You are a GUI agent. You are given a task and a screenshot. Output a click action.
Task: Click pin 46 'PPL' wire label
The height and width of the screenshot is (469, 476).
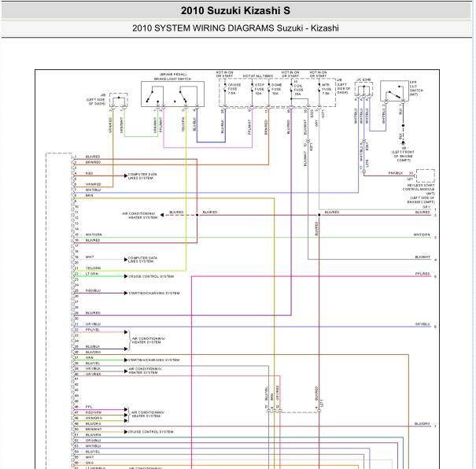tap(89, 407)
